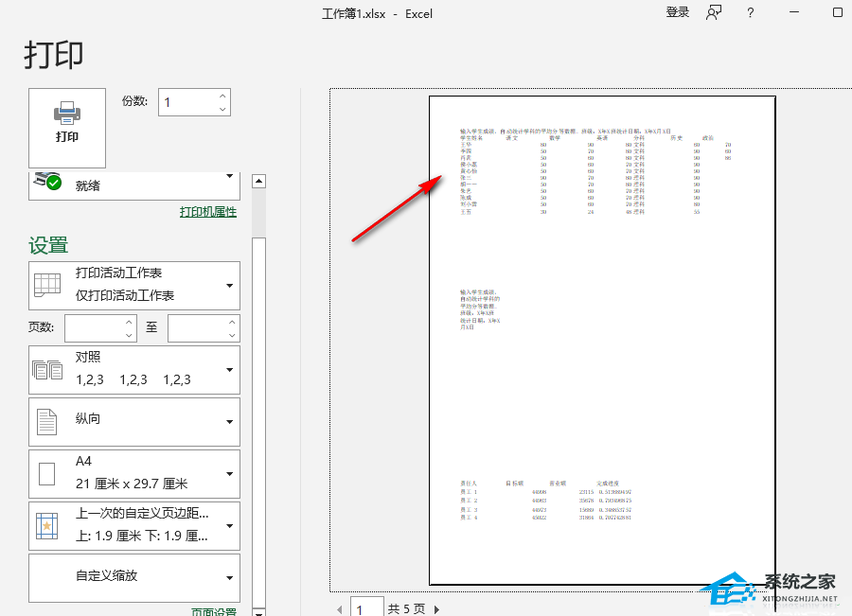The image size is (852, 616).
Task: Open the 纵向 orientation dropdown
Action: click(x=134, y=422)
